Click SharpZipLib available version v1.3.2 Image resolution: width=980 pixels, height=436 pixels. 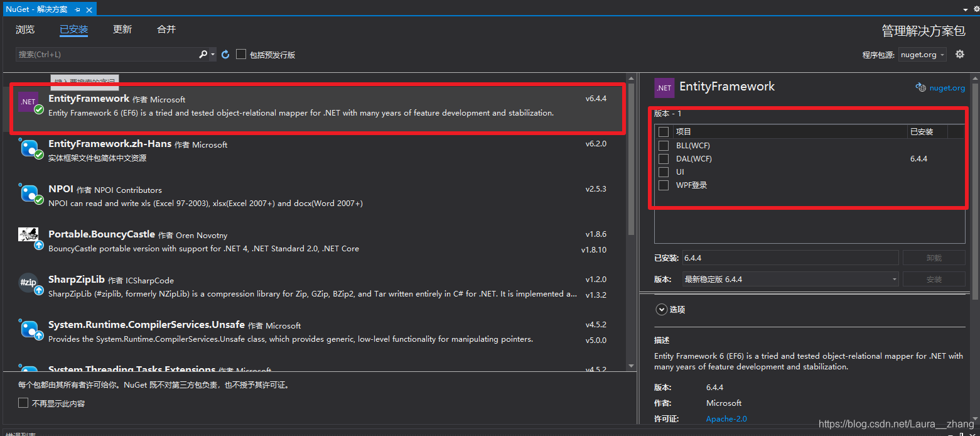[x=596, y=295]
